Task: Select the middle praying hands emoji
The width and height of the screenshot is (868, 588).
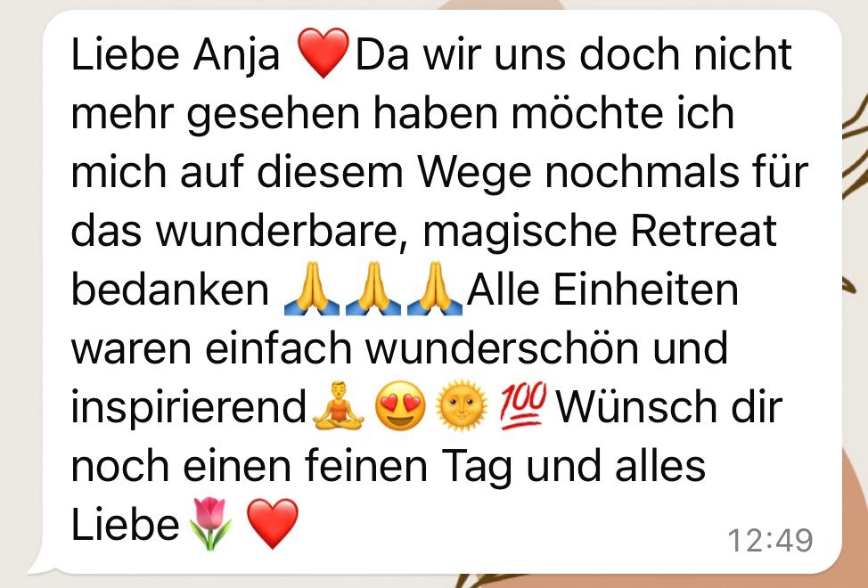Action: (373, 288)
